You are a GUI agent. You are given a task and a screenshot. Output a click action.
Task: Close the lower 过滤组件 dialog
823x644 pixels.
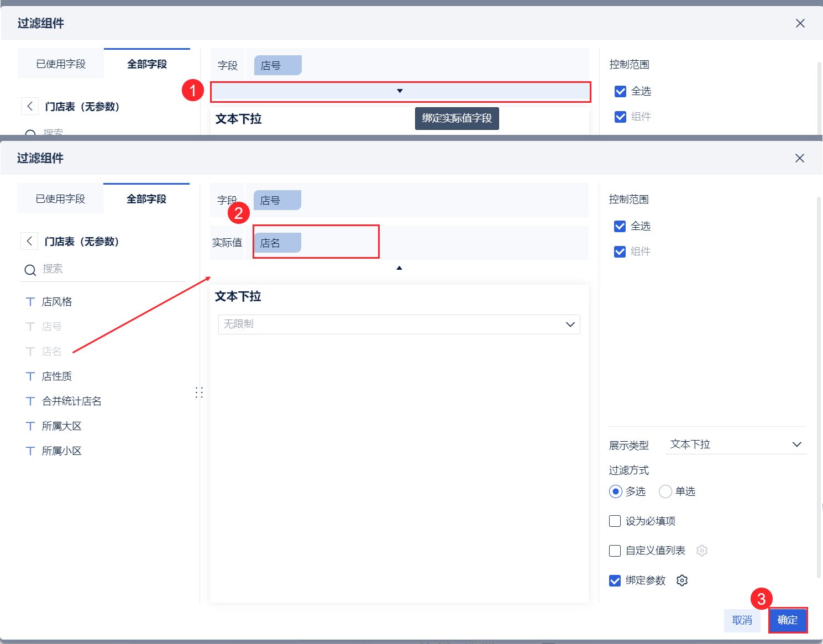pos(799,158)
